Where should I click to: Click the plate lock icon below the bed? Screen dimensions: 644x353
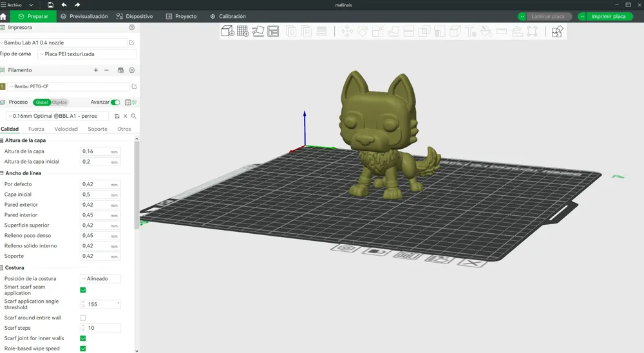pyautogui.click(x=376, y=252)
